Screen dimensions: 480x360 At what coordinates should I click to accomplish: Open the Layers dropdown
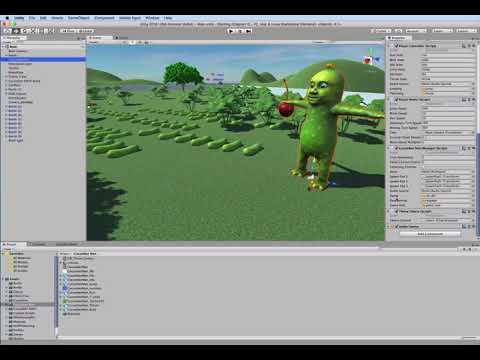pos(442,31)
